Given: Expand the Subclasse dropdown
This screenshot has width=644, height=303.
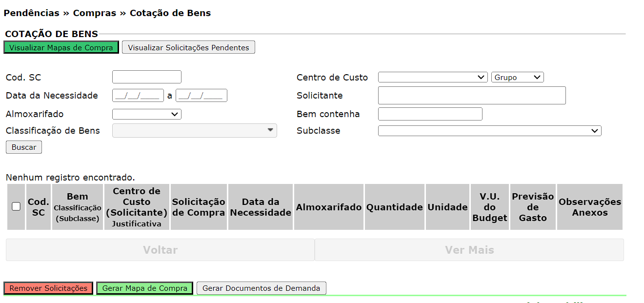Looking at the screenshot, I should [x=489, y=131].
